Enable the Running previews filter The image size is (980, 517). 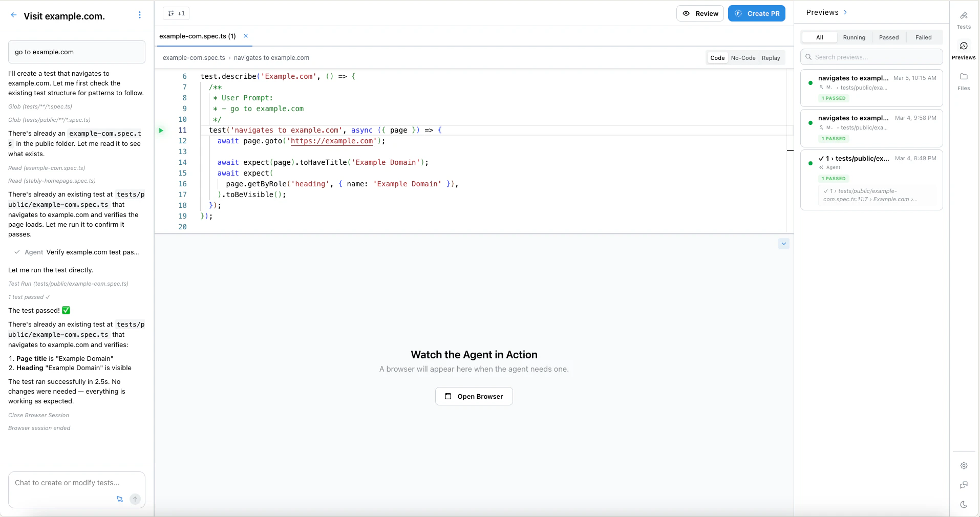(854, 37)
